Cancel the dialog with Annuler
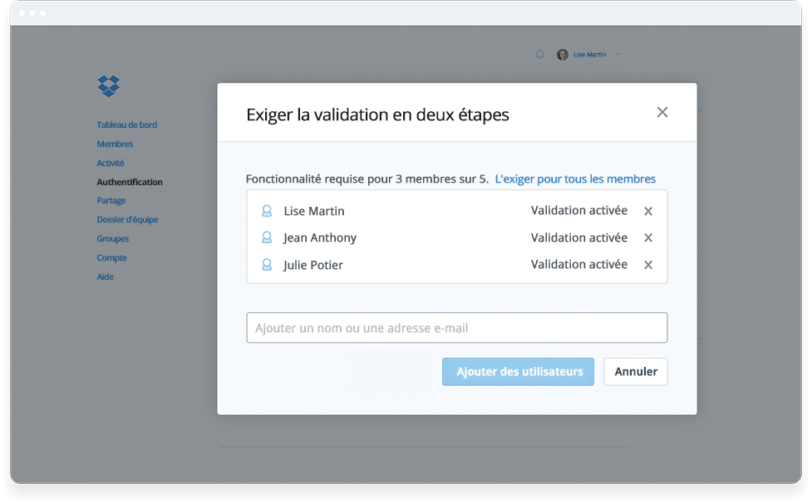812x504 pixels. point(635,371)
